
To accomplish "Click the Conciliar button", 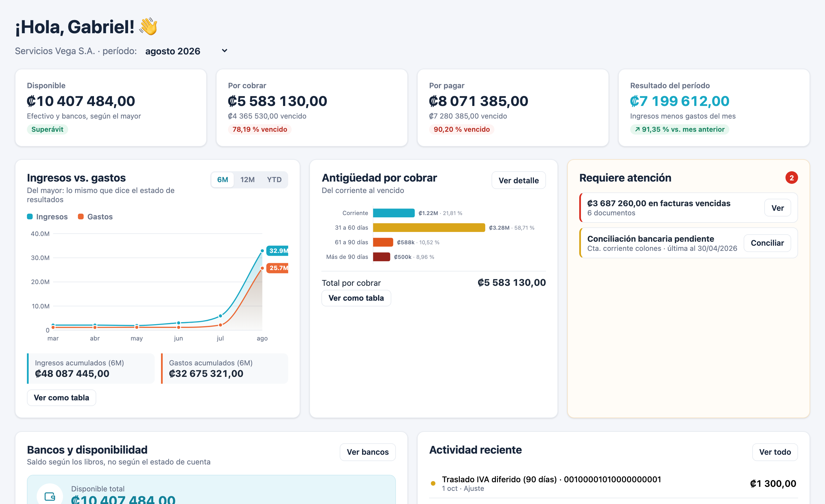I will 767,243.
